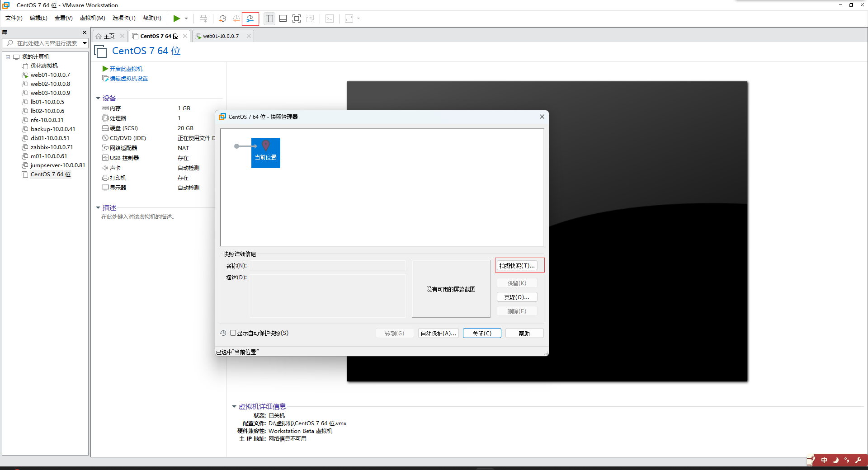Click the take snapshot clock icon in the toolbar
Image resolution: width=868 pixels, height=470 pixels.
point(223,19)
